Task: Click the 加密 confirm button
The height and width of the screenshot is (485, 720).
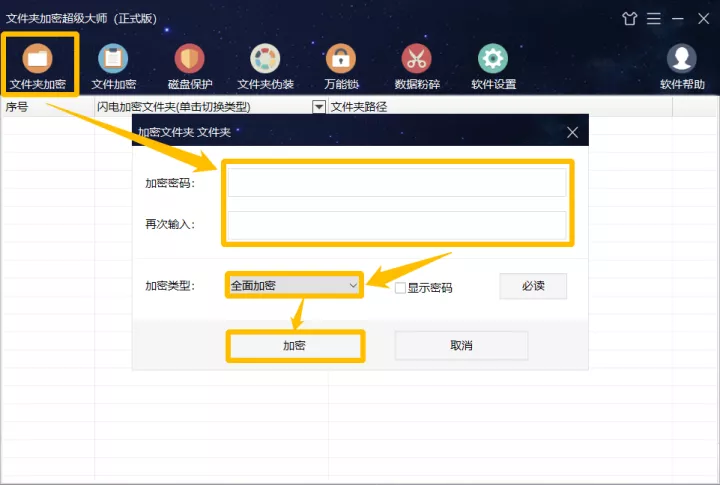Action: coord(295,345)
